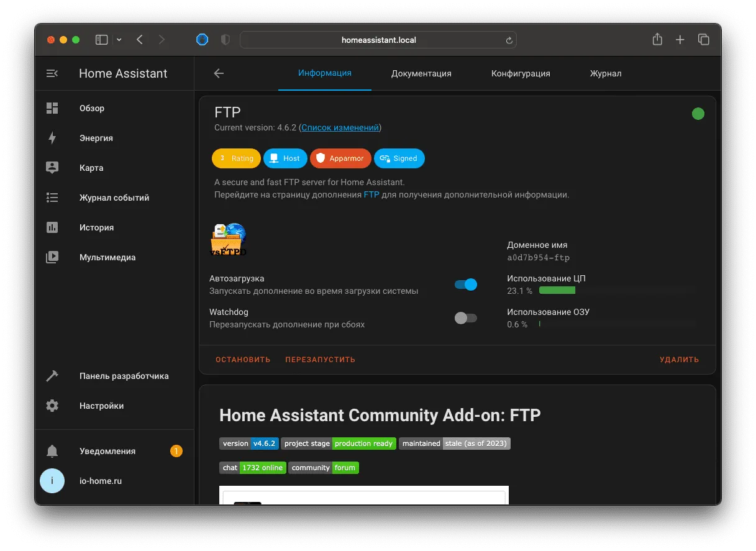This screenshot has height=551, width=756.
Task: Open the FTP add-on page link
Action: [x=371, y=194]
